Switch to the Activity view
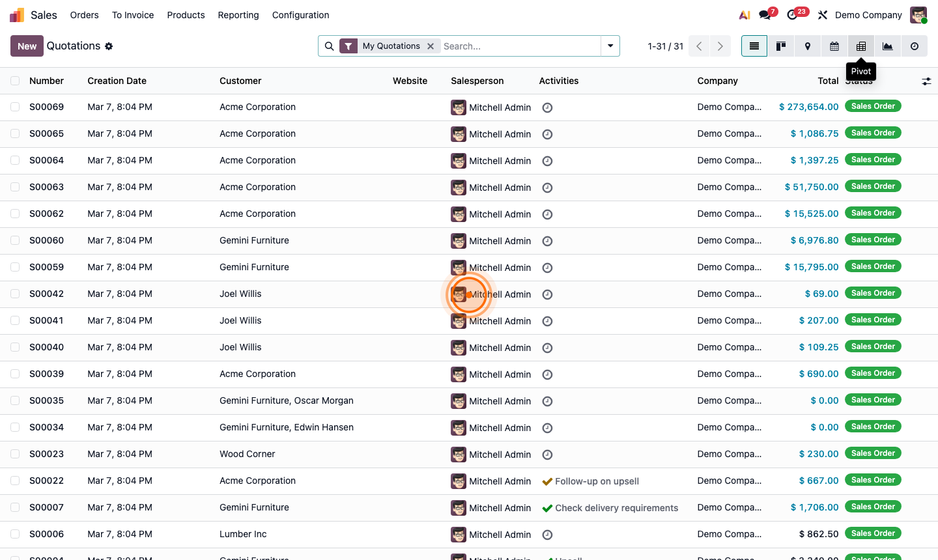Screen dimensions: 938x560 (x=914, y=46)
